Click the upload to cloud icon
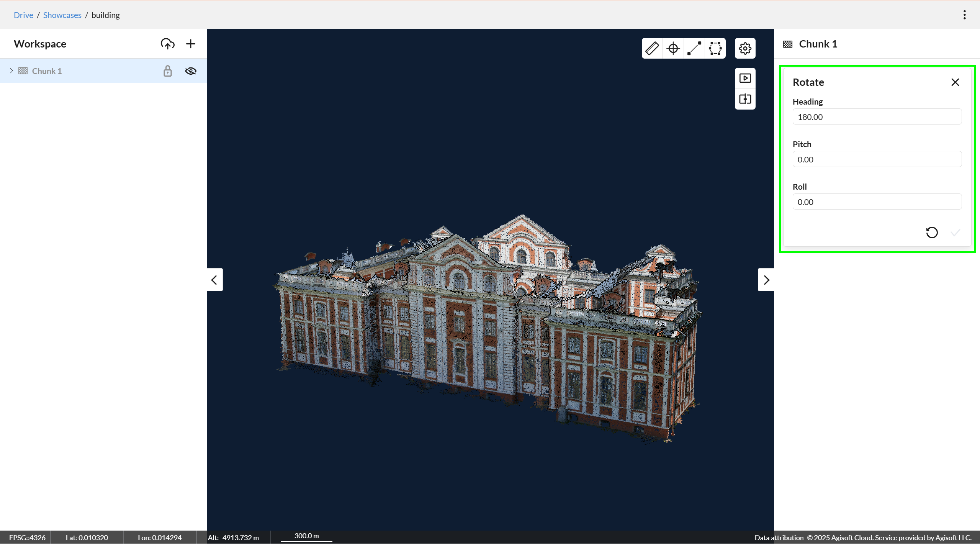Screen dimensions: 980x544 point(167,44)
